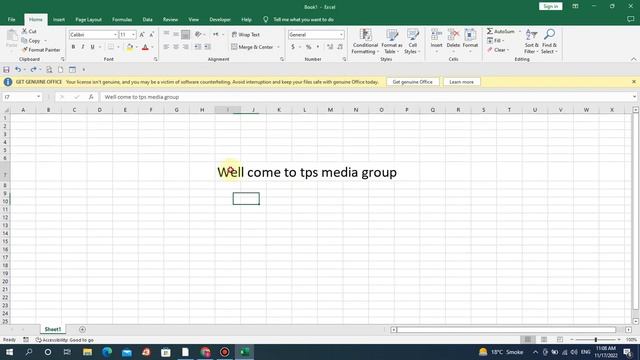
Task: Center text horizontally
Action: click(176, 47)
